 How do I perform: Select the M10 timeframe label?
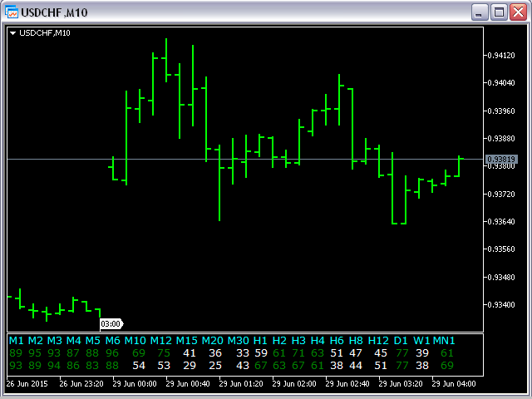click(135, 340)
